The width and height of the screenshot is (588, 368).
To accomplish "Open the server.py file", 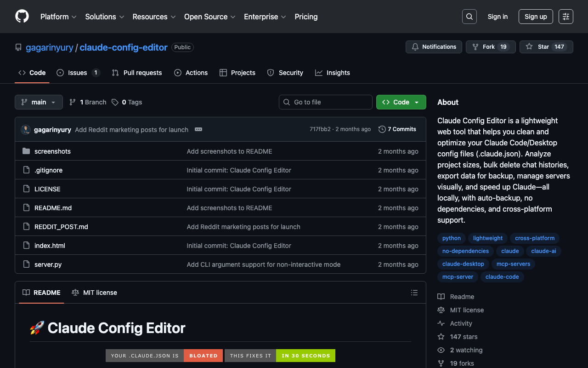I will coord(48,264).
